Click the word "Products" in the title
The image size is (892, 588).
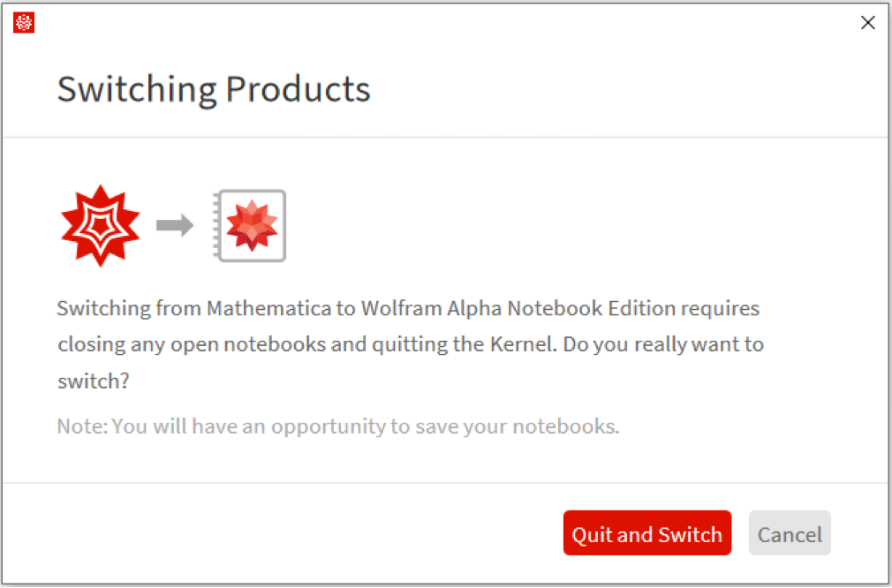[298, 89]
